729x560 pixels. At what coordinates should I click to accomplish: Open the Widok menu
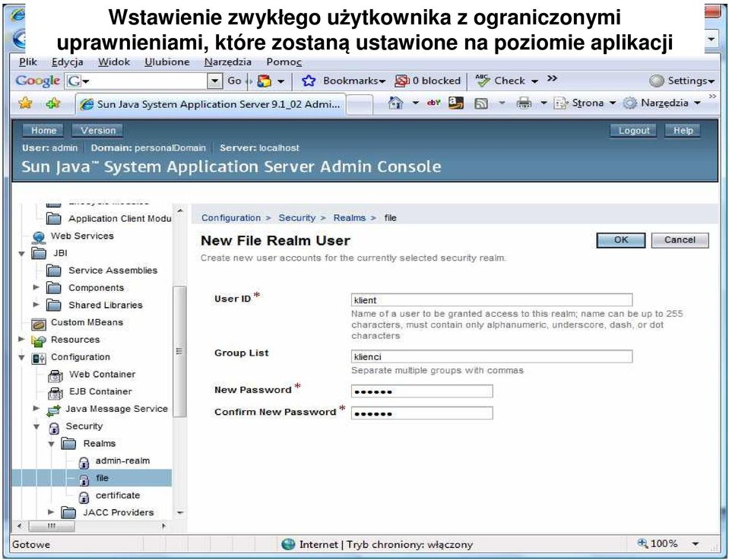114,62
